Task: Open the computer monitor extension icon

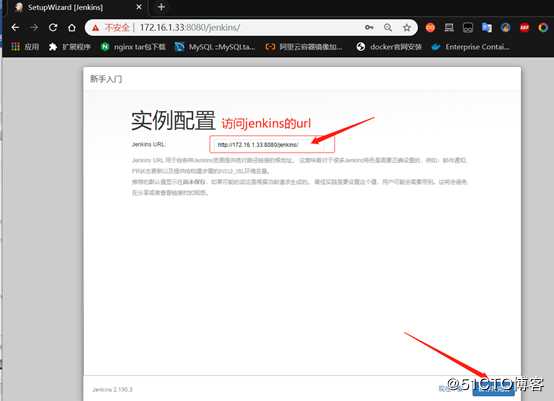Action: point(449,28)
